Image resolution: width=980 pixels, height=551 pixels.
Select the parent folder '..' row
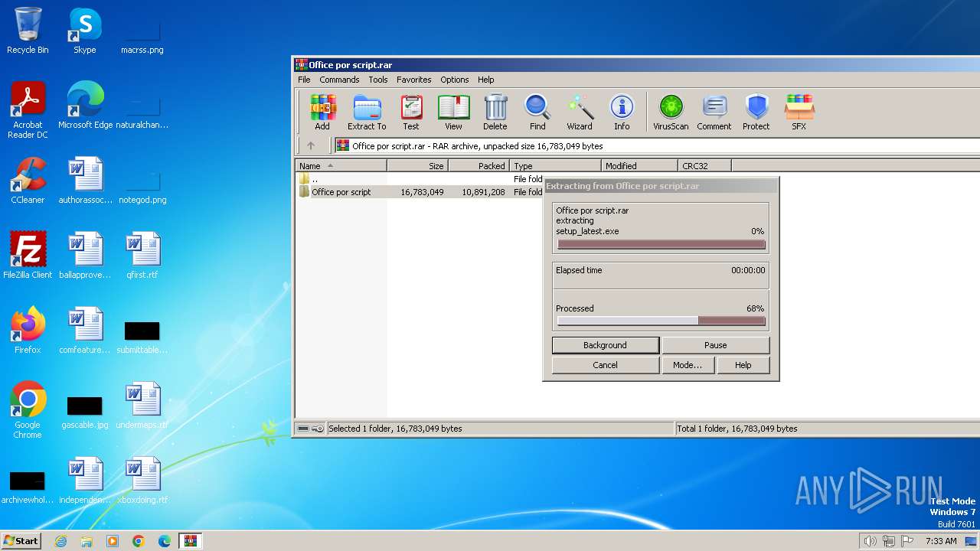click(420, 179)
